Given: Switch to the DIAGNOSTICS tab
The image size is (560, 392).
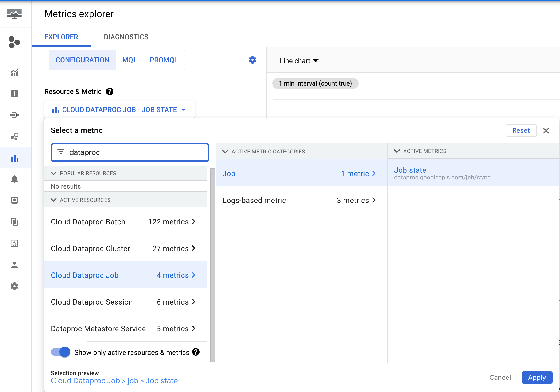Looking at the screenshot, I should pos(126,37).
